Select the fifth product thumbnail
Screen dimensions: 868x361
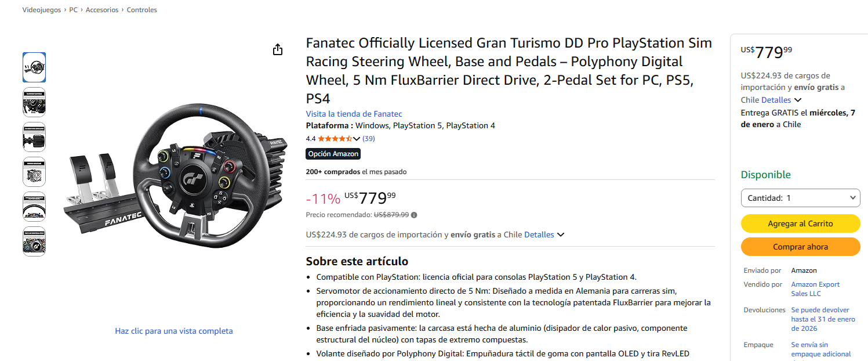[x=34, y=207]
